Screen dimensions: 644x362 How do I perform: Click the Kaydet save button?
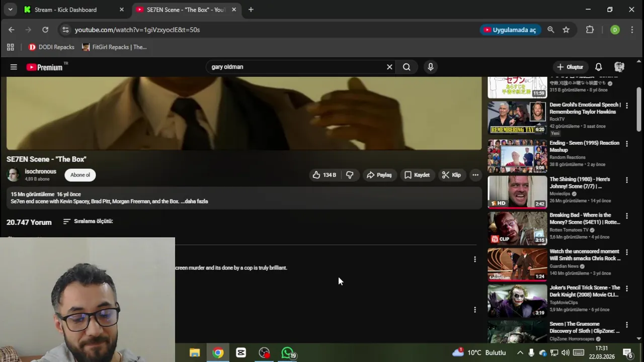pos(417,175)
